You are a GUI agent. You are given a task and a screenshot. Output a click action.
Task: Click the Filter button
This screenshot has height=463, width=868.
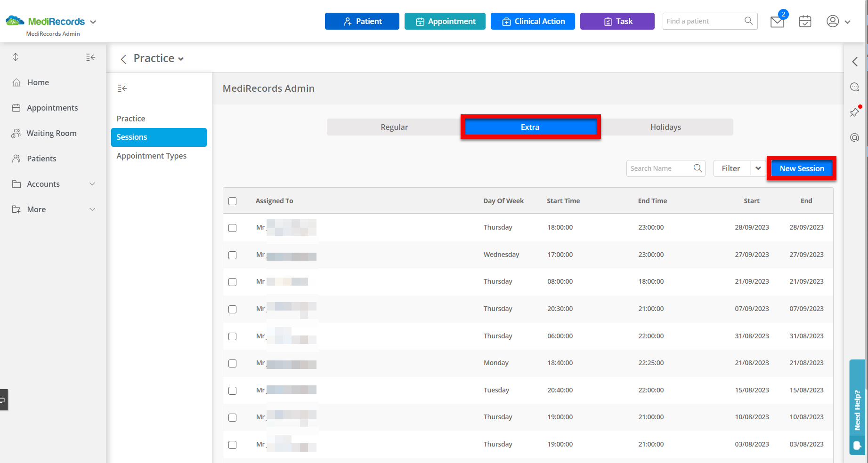[x=731, y=168]
